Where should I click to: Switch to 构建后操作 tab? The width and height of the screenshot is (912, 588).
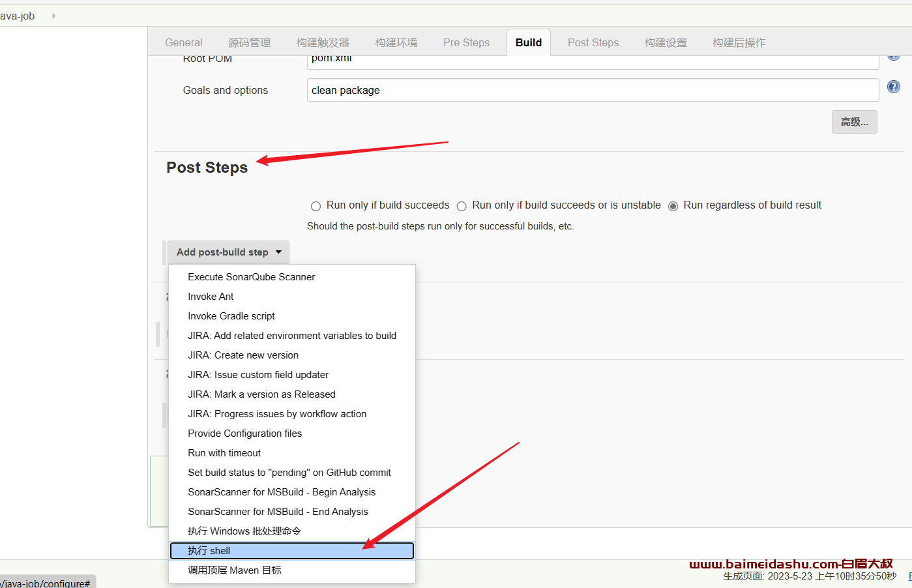tap(739, 42)
